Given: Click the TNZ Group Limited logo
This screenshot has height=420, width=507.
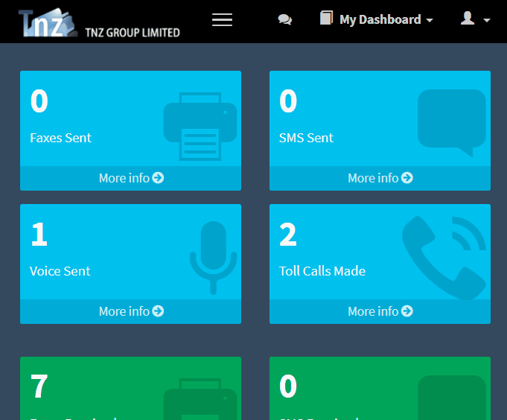Looking at the screenshot, I should (99, 22).
